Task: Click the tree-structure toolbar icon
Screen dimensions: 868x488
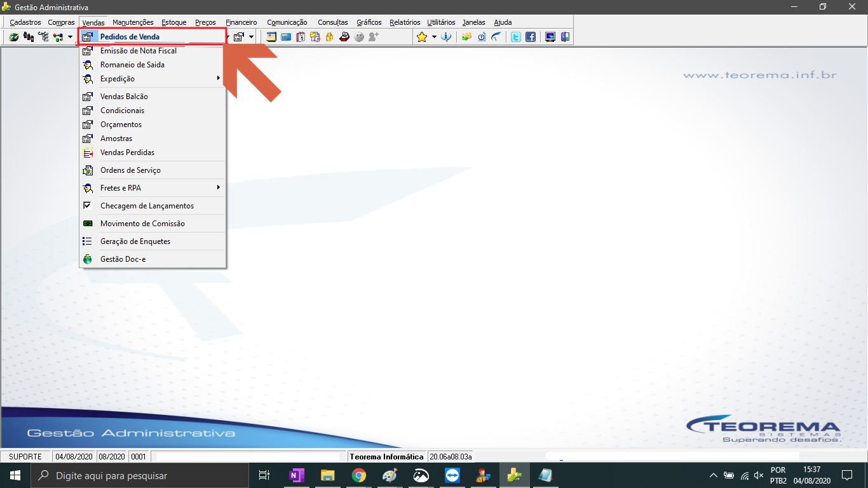Action: 43,37
